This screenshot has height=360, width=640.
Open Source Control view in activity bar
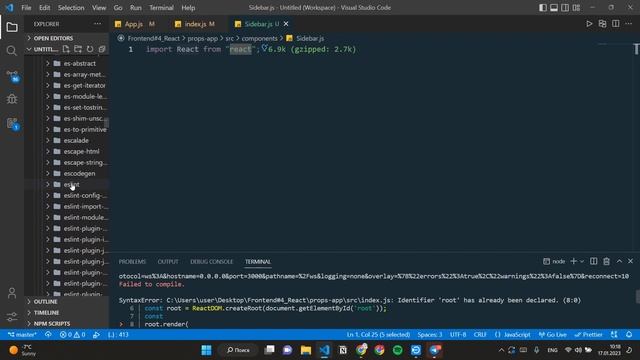click(x=12, y=75)
